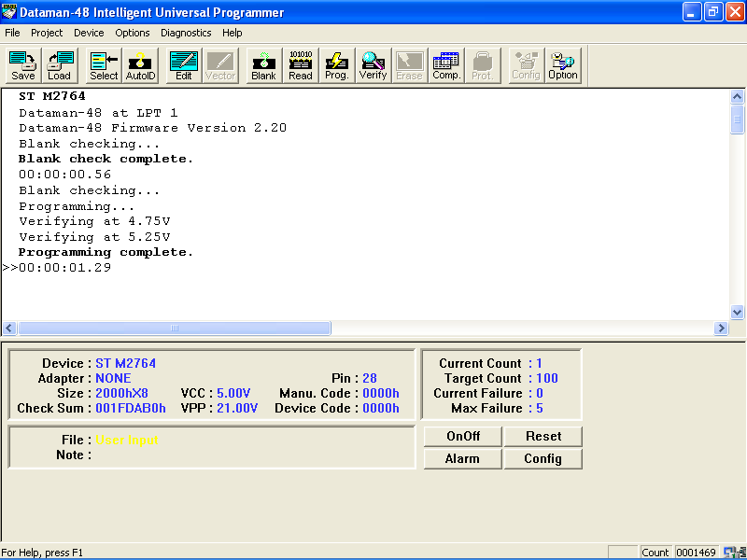The width and height of the screenshot is (747, 560).
Task: Click the Current Count value '1'
Action: [539, 363]
